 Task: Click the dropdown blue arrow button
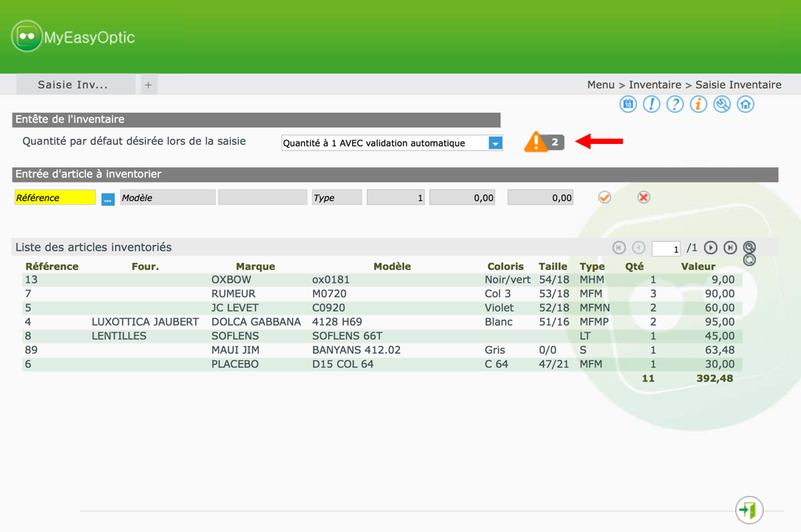pos(495,143)
